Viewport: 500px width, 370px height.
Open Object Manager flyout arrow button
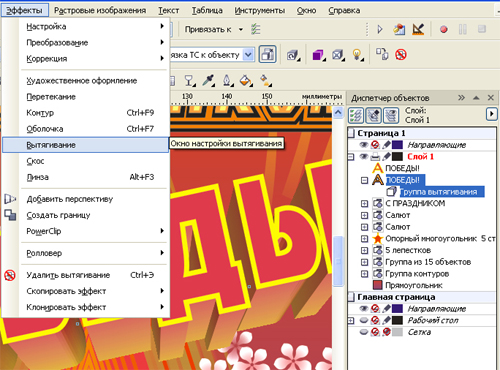(492, 114)
